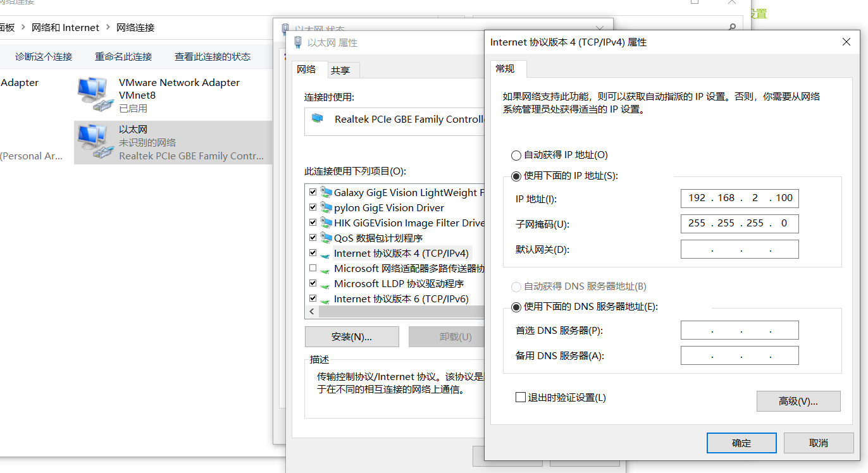Select Internet 协议版本 4 (TCP/IPv4) list row
Image resolution: width=868 pixels, height=473 pixels.
[x=395, y=253]
